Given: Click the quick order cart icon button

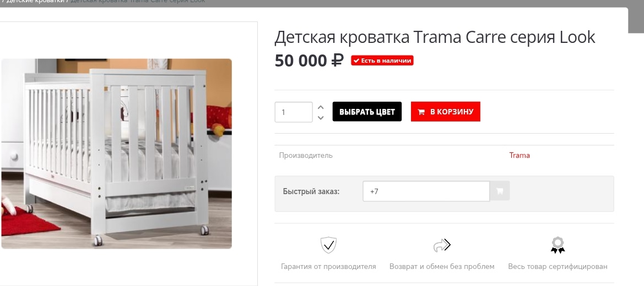Looking at the screenshot, I should click(500, 191).
